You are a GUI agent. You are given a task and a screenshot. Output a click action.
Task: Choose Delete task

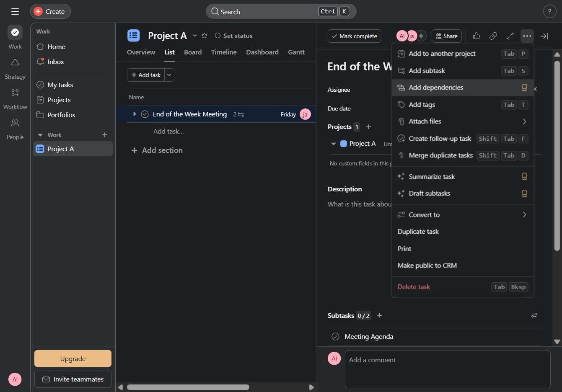point(463,287)
